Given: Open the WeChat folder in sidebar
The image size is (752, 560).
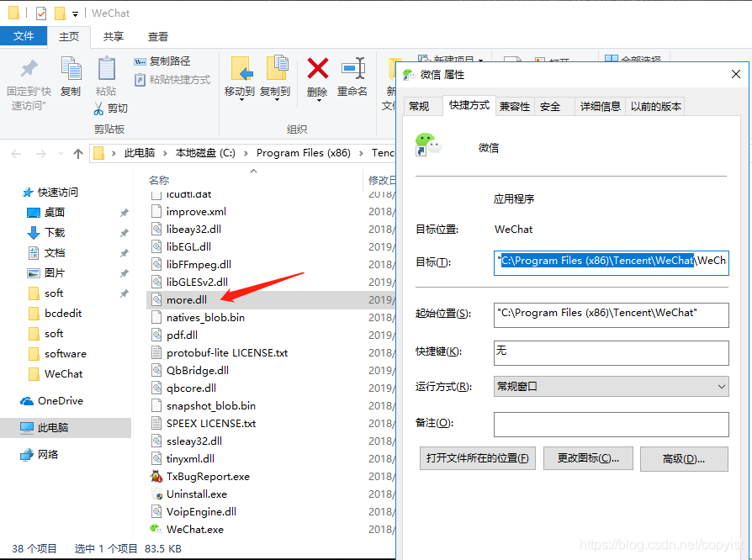Looking at the screenshot, I should (x=63, y=374).
